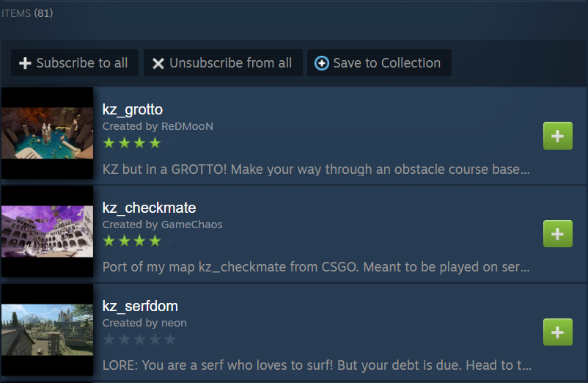Click the Unsubscribe from all button
Viewport: 588px width, 383px height.
click(x=223, y=62)
